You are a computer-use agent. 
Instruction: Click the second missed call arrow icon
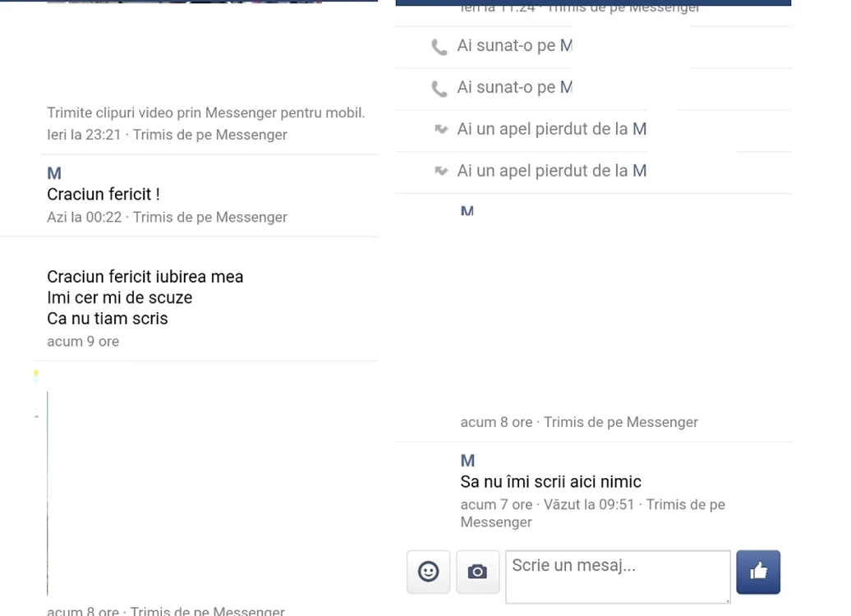pyautogui.click(x=440, y=171)
